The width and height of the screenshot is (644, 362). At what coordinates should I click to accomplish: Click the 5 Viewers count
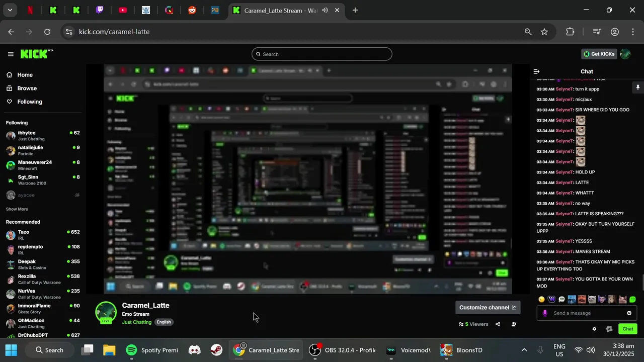473,324
